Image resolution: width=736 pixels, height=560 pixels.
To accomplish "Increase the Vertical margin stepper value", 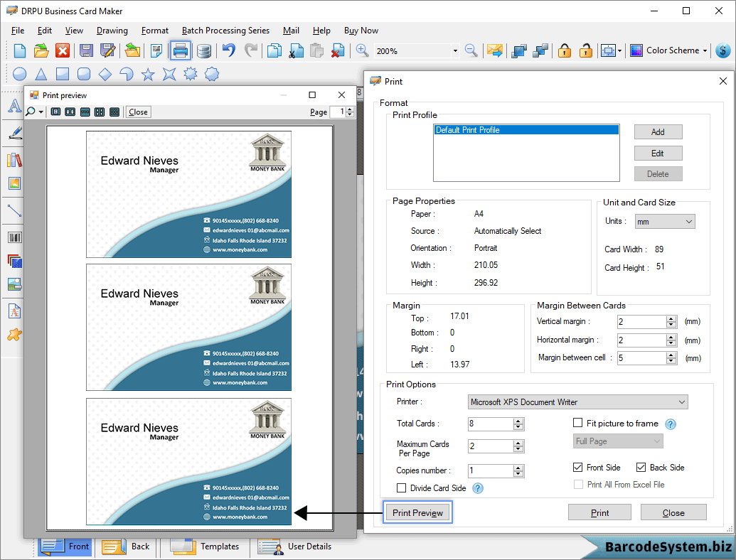I will [671, 318].
